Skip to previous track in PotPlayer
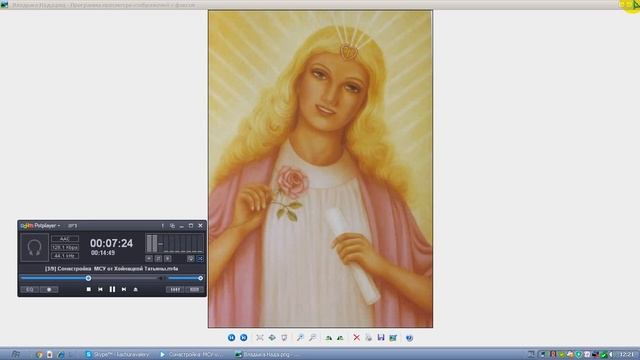The image size is (640, 360). click(x=100, y=289)
